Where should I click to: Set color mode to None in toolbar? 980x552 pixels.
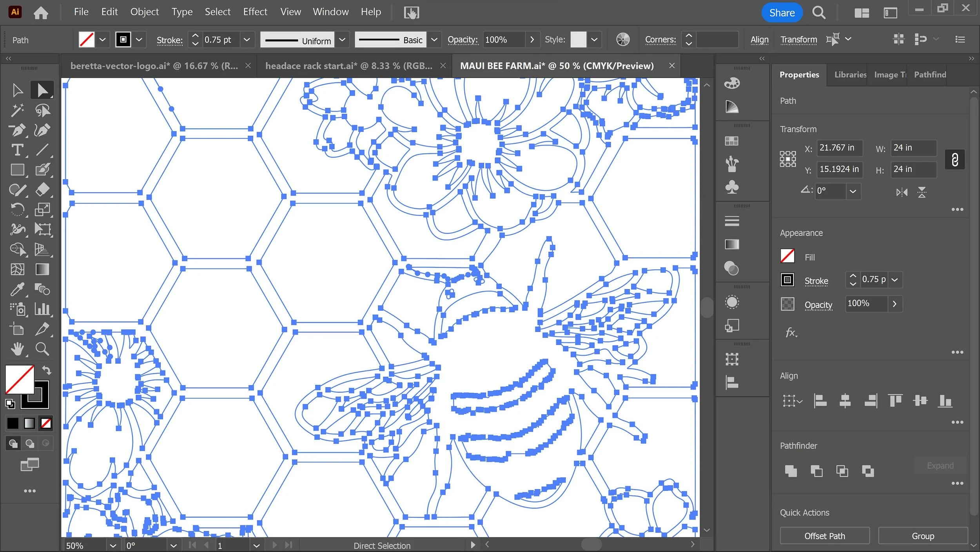pyautogui.click(x=46, y=423)
